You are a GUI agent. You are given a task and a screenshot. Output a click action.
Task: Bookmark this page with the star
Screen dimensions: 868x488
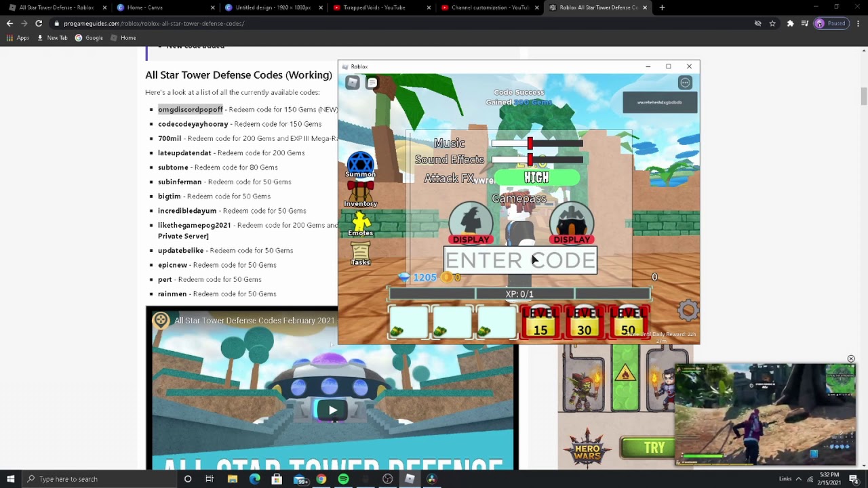[x=772, y=23]
